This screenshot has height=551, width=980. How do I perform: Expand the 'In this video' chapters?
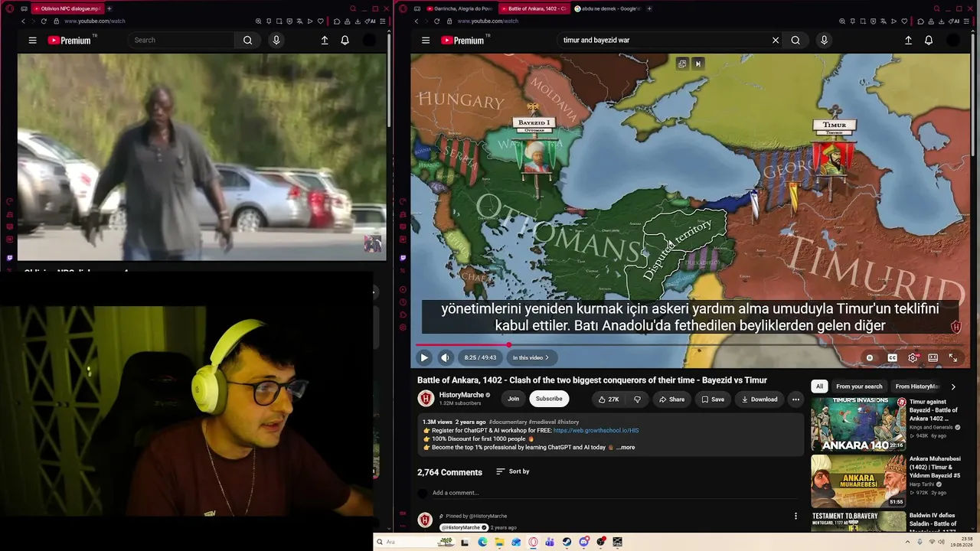531,357
